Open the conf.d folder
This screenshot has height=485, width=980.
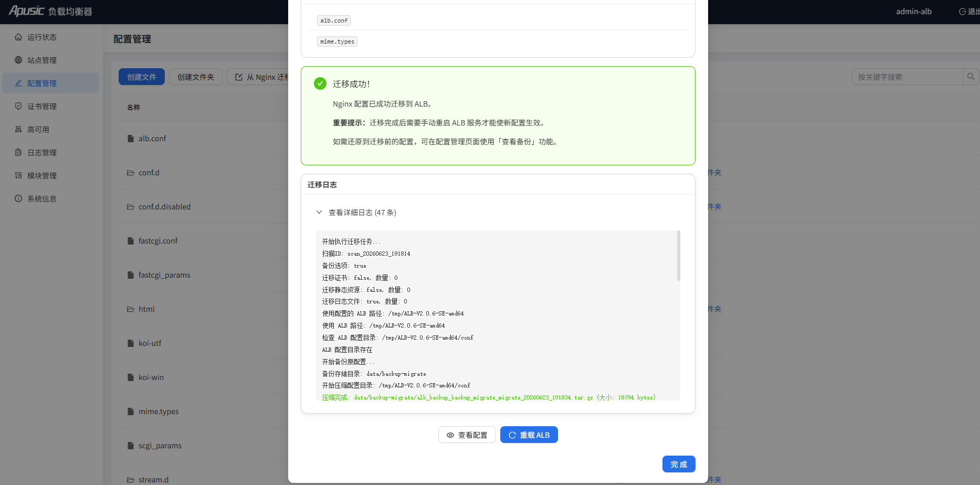point(149,173)
